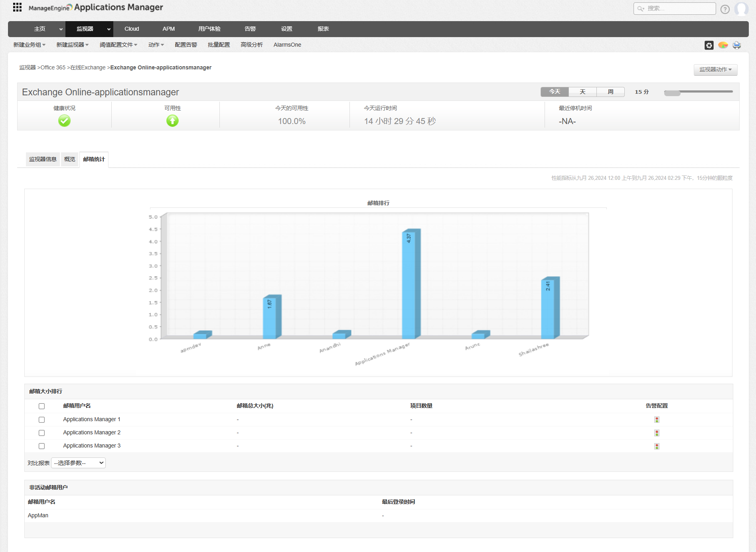
Task: Open the apps grid launcher icon
Action: pos(17,7)
